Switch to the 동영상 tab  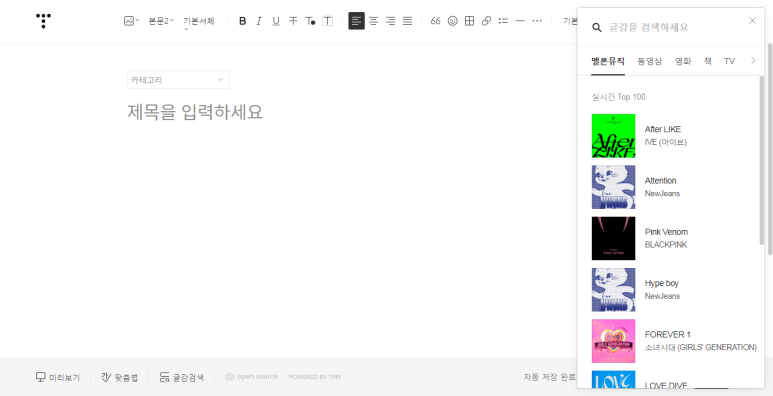650,61
